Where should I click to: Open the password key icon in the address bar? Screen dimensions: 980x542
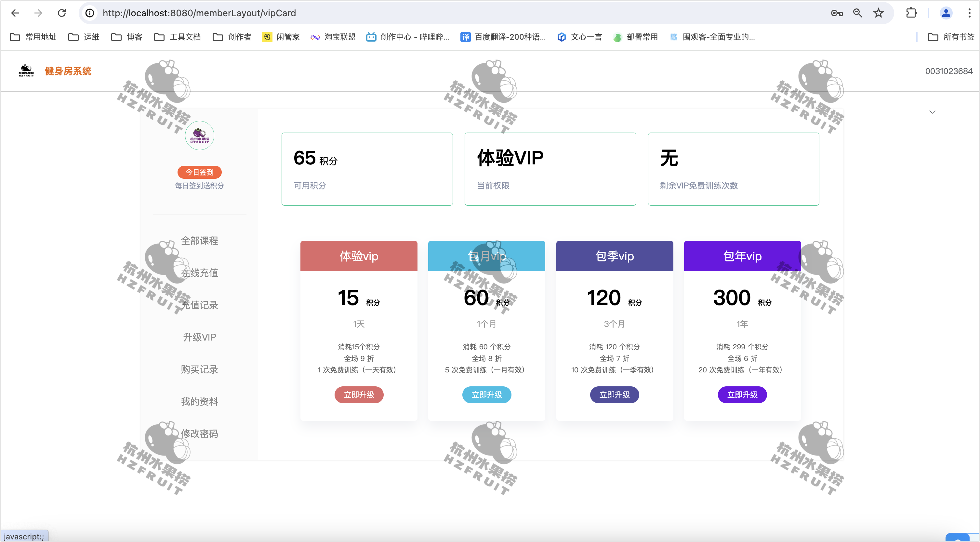pyautogui.click(x=837, y=13)
